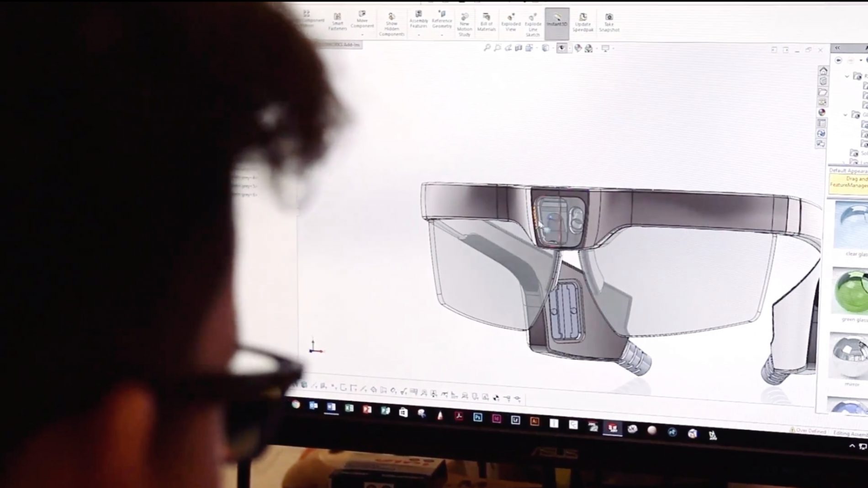Image resolution: width=868 pixels, height=488 pixels.
Task: Switch to the SOLIDWORKS taskbar icon
Action: 613,427
